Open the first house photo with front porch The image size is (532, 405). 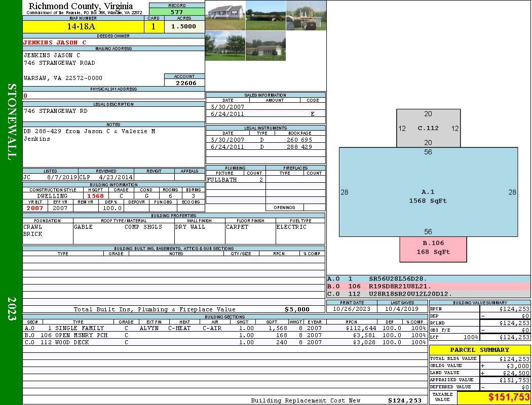(x=225, y=15)
